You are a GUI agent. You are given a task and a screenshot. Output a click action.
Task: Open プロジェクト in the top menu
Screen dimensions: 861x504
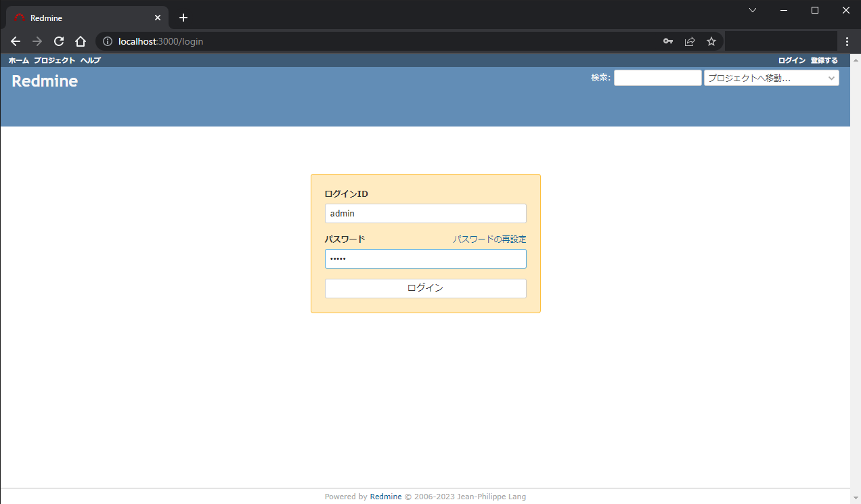pos(53,60)
